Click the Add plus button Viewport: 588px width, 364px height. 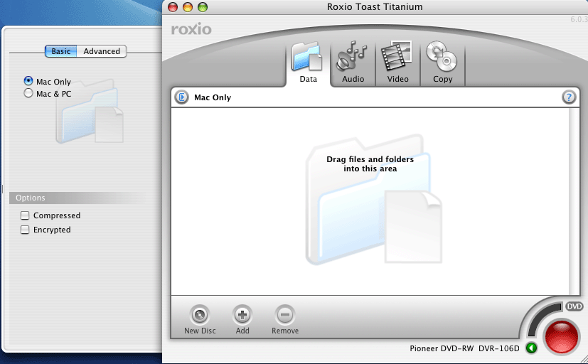242,315
